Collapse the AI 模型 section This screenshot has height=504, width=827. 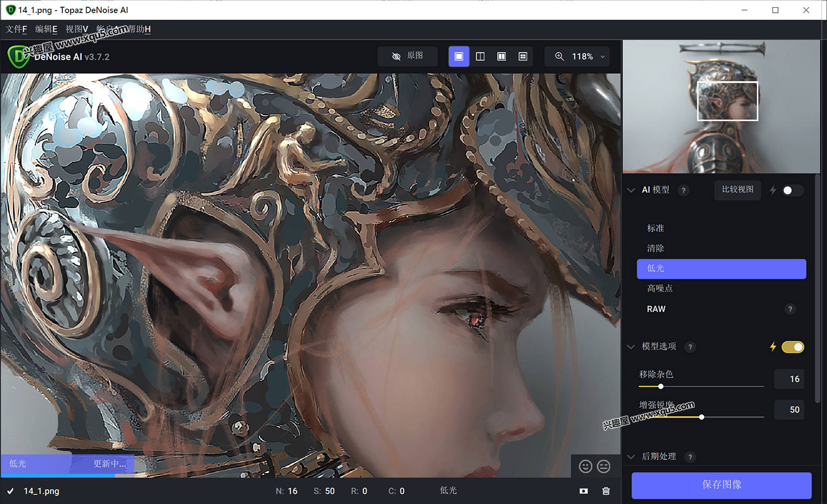(x=631, y=190)
